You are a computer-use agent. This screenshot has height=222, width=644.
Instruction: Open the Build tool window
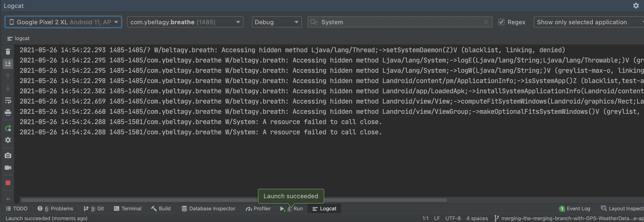coord(161,208)
